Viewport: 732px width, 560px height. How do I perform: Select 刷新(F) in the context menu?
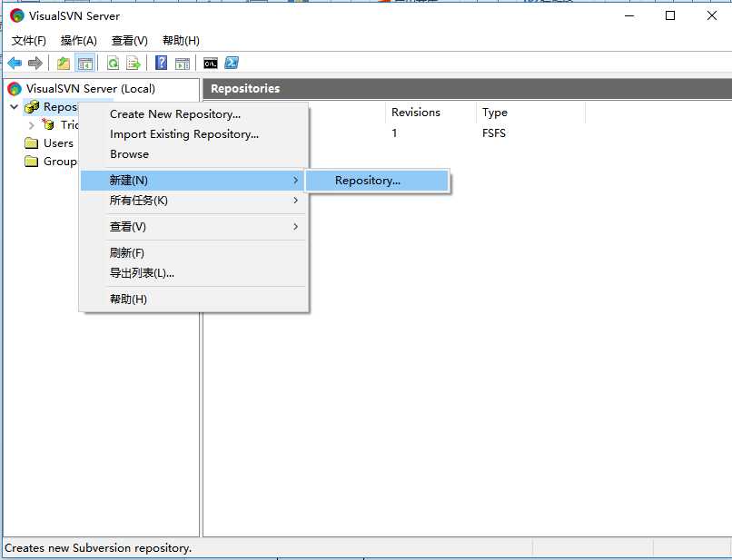pyautogui.click(x=193, y=253)
